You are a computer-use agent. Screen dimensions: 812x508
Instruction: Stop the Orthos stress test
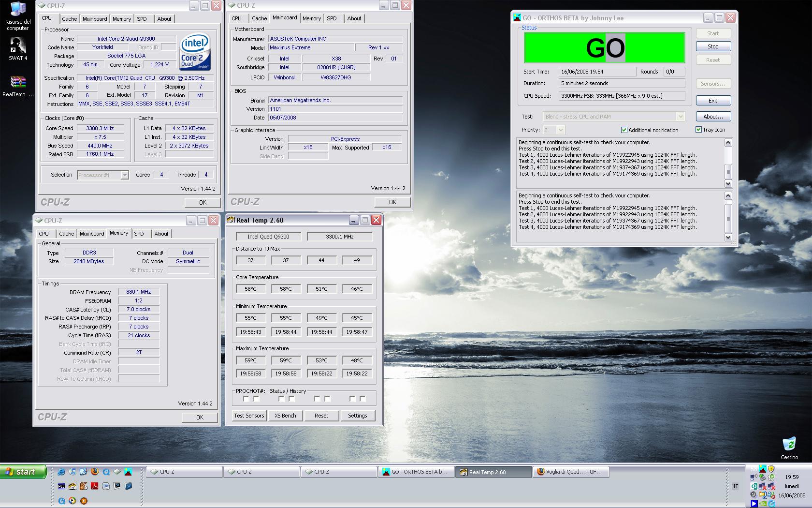[x=713, y=46]
